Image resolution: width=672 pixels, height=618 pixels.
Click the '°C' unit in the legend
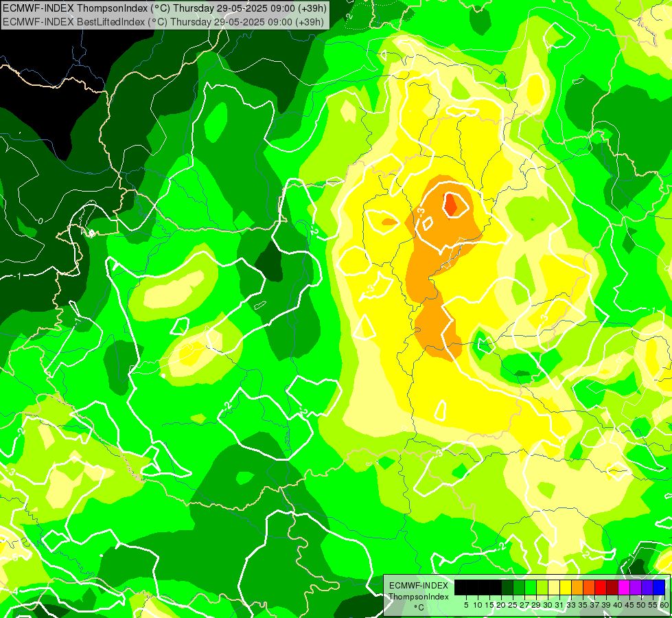[419, 607]
